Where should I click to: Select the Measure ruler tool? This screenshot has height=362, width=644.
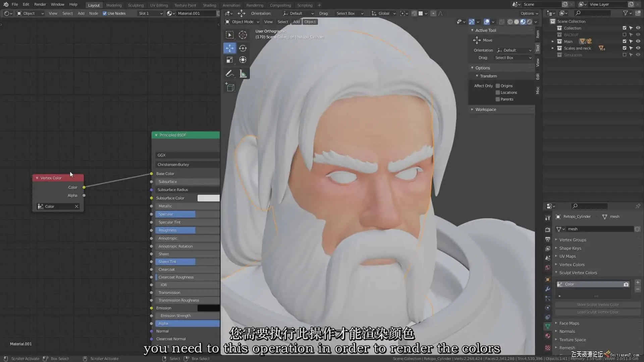pyautogui.click(x=243, y=74)
